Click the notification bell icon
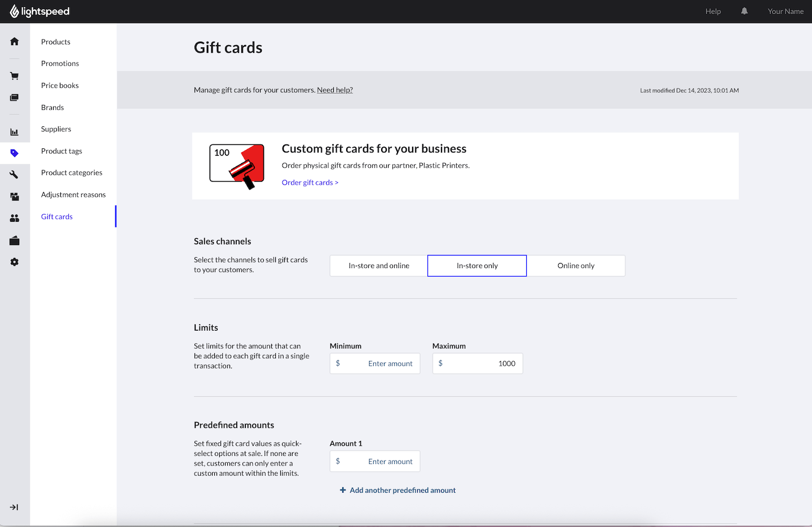The width and height of the screenshot is (812, 527). (x=744, y=11)
